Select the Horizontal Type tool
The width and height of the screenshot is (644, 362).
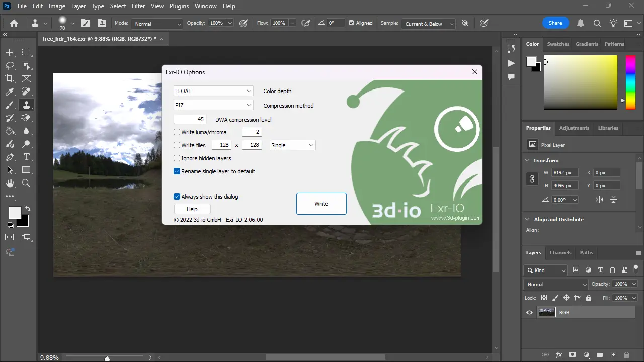26,157
